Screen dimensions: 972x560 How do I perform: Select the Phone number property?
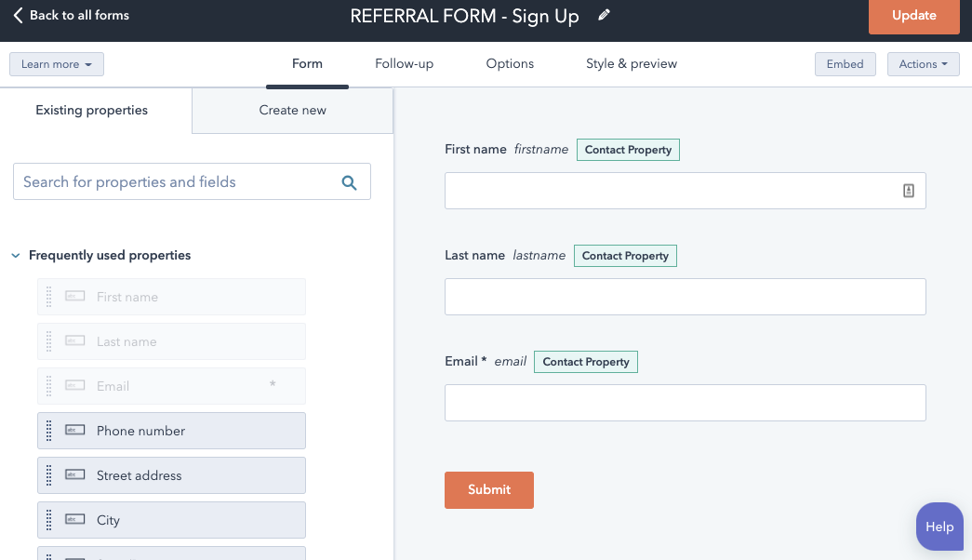[171, 431]
